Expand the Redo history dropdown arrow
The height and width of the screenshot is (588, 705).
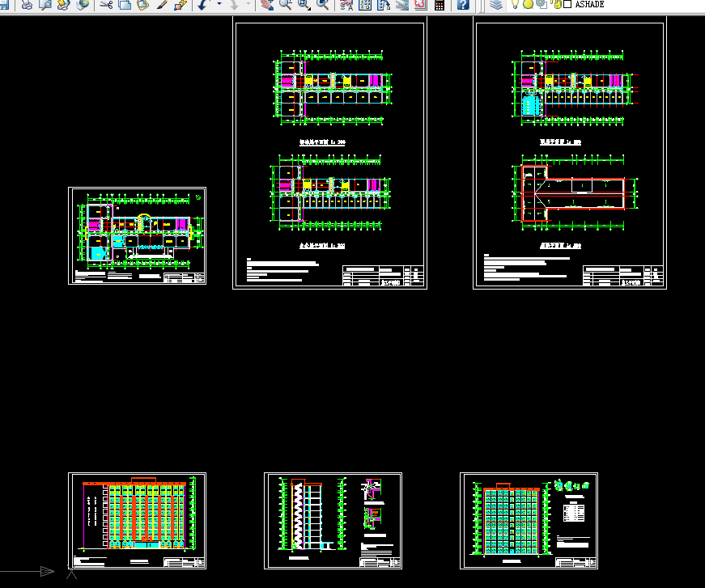point(248,4)
